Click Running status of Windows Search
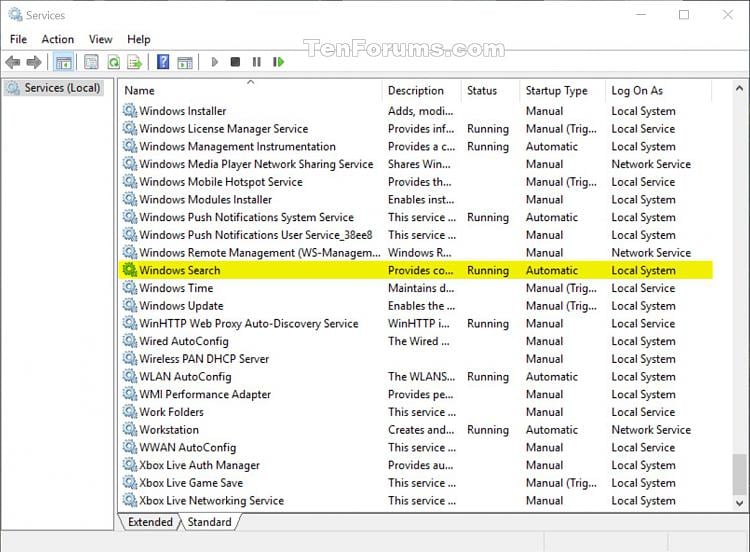 click(488, 270)
